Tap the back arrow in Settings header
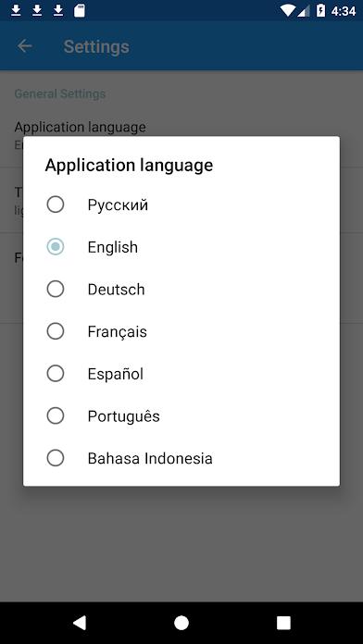This screenshot has width=363, height=644. pyautogui.click(x=25, y=46)
